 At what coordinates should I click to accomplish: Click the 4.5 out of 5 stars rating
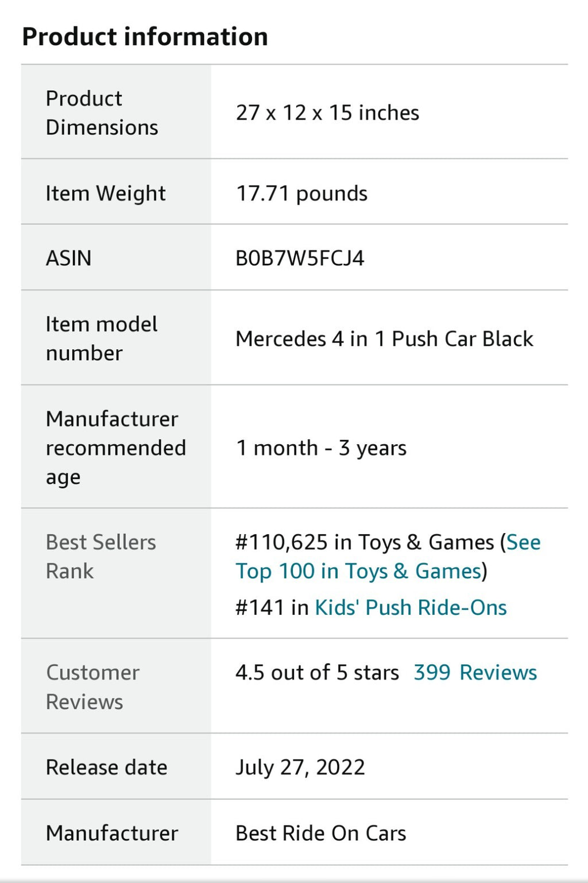click(317, 672)
